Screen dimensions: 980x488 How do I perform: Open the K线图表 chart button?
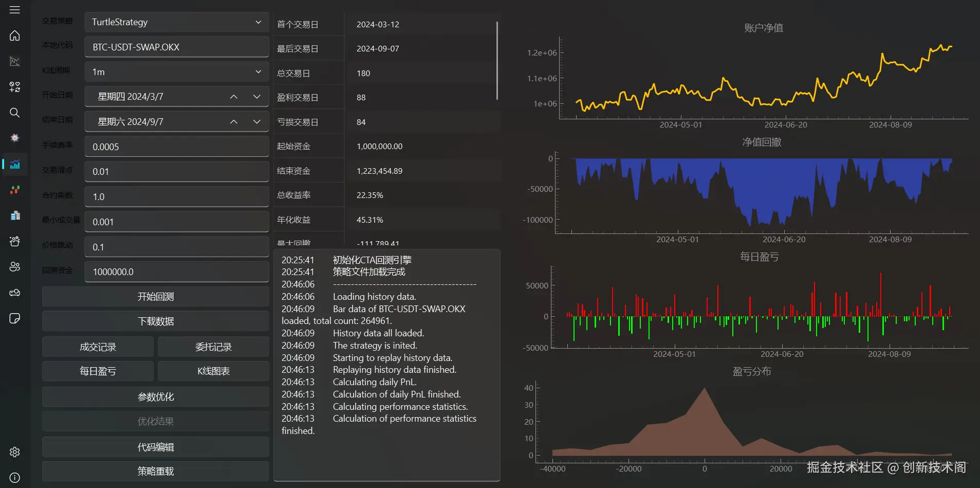(213, 371)
